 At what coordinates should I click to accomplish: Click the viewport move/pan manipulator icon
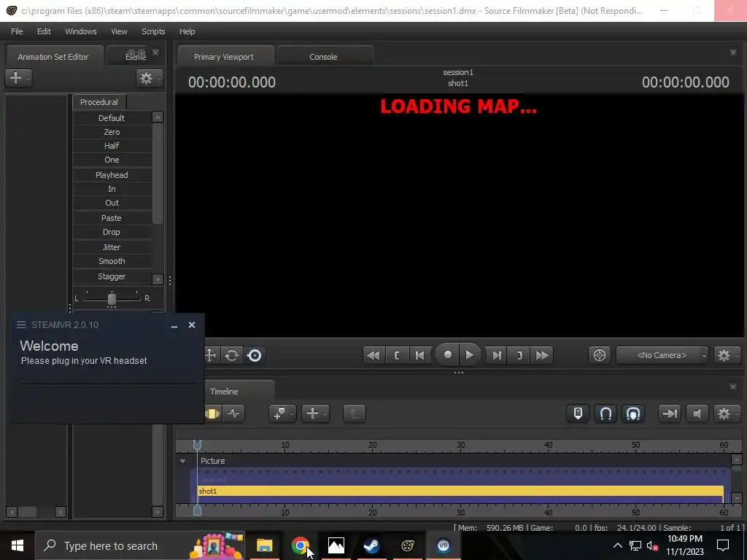click(x=211, y=355)
